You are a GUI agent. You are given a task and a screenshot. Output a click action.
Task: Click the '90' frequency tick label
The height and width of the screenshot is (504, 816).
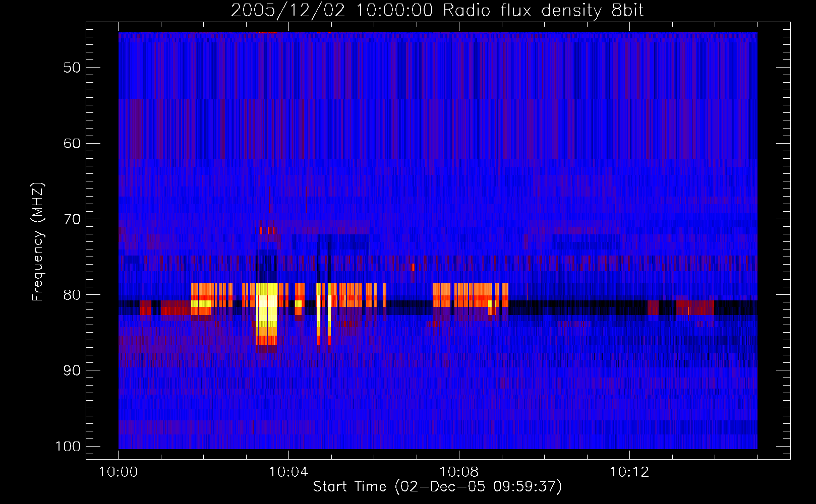pos(72,370)
